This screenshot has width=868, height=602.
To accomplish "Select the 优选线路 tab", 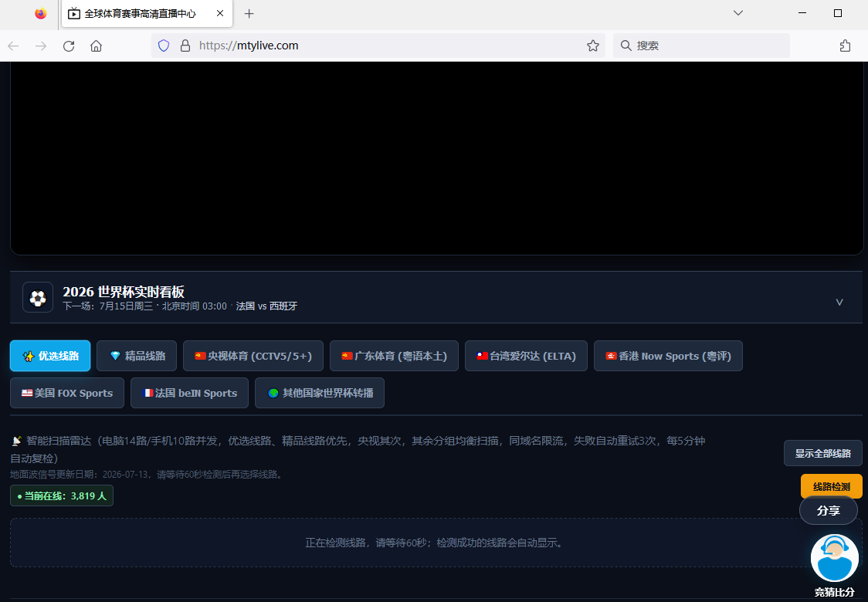I will pyautogui.click(x=50, y=356).
